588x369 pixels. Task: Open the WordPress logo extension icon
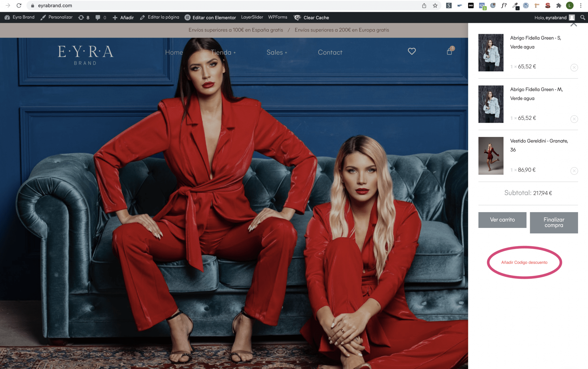click(526, 5)
